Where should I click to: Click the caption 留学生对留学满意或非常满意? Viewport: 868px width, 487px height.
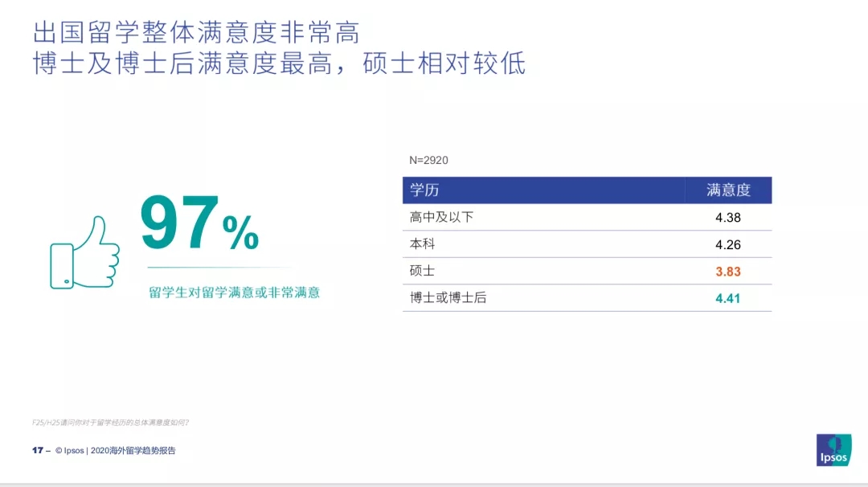(x=234, y=293)
